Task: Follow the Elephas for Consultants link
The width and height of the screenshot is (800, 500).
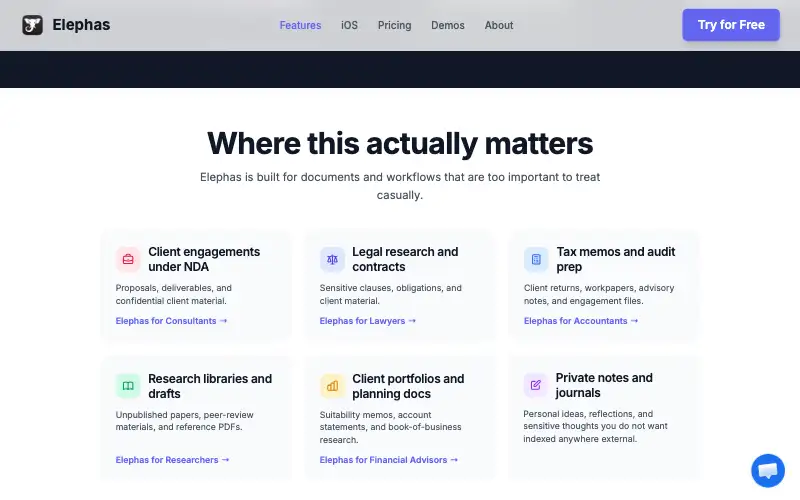Action: (171, 321)
